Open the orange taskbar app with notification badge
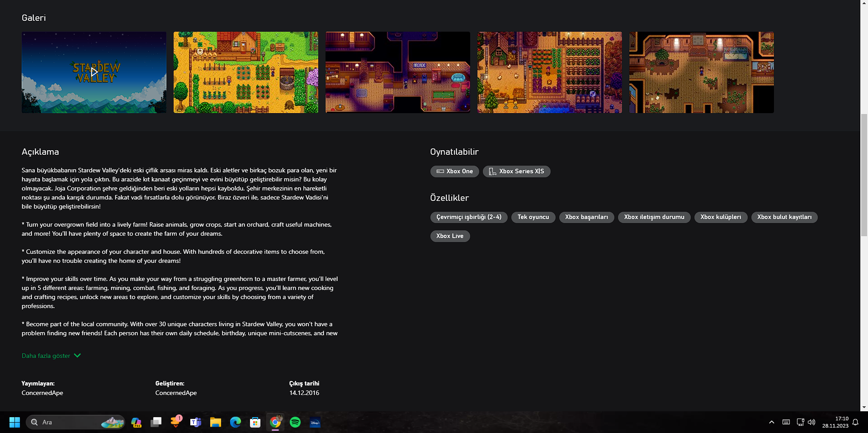 pyautogui.click(x=176, y=422)
